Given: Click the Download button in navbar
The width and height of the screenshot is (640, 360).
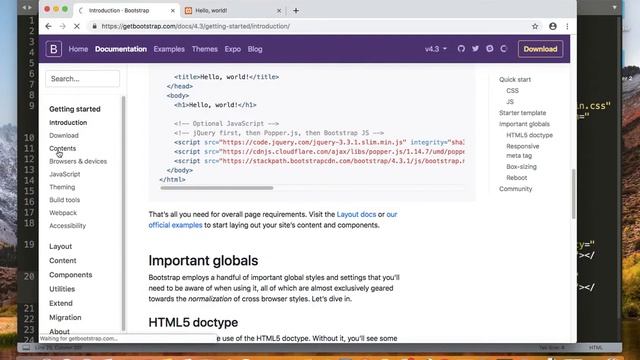Looking at the screenshot, I should [x=540, y=49].
